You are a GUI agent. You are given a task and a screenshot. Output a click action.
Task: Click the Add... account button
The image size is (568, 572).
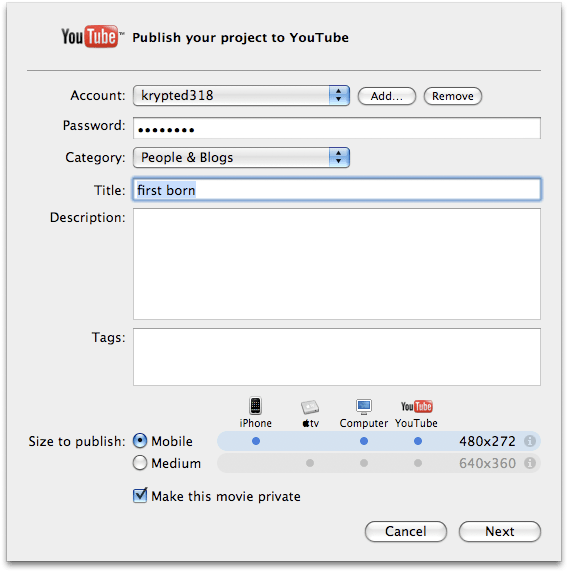pyautogui.click(x=387, y=96)
